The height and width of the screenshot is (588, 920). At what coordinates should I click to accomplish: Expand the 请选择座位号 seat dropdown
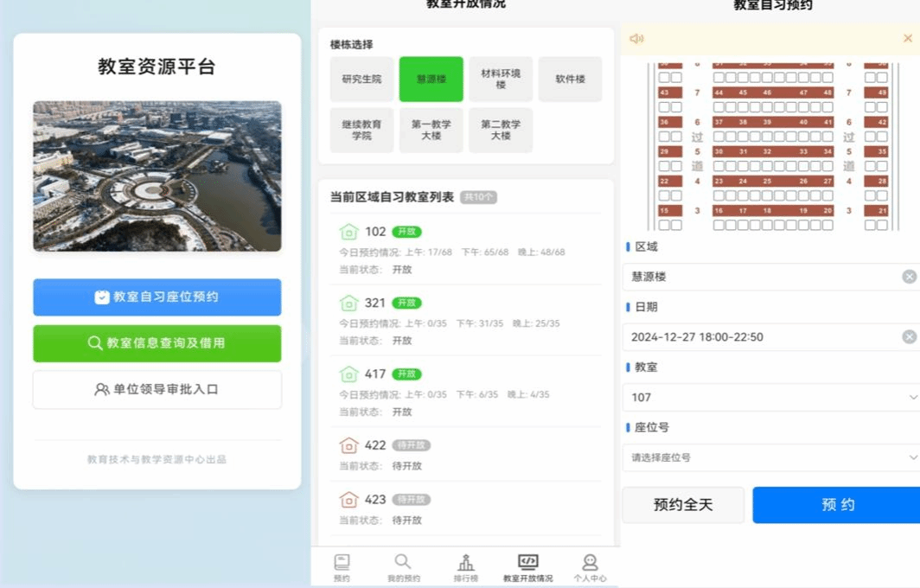pyautogui.click(x=770, y=457)
